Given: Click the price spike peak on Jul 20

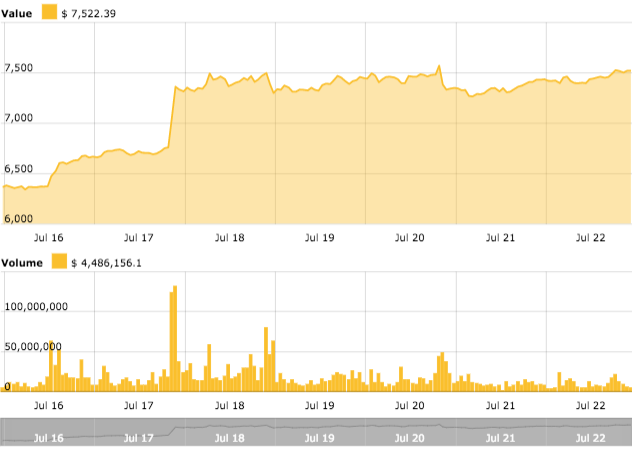Looking at the screenshot, I should [x=439, y=66].
